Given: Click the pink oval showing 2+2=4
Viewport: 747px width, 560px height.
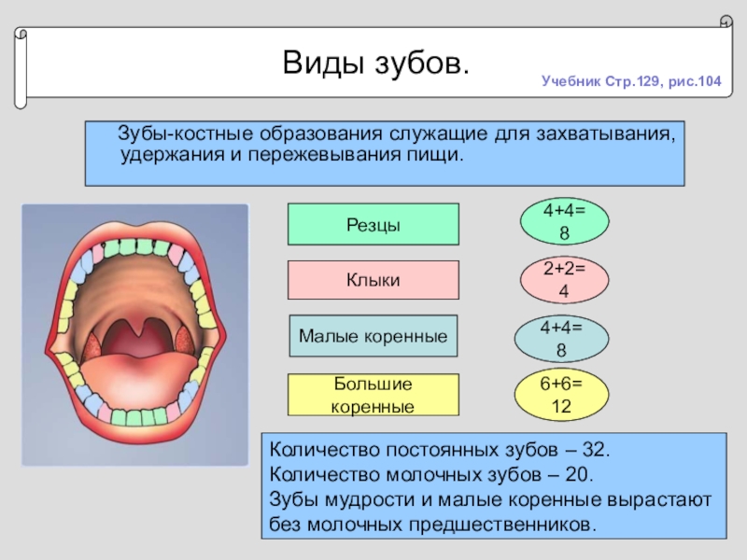Looking at the screenshot, I should click(564, 280).
